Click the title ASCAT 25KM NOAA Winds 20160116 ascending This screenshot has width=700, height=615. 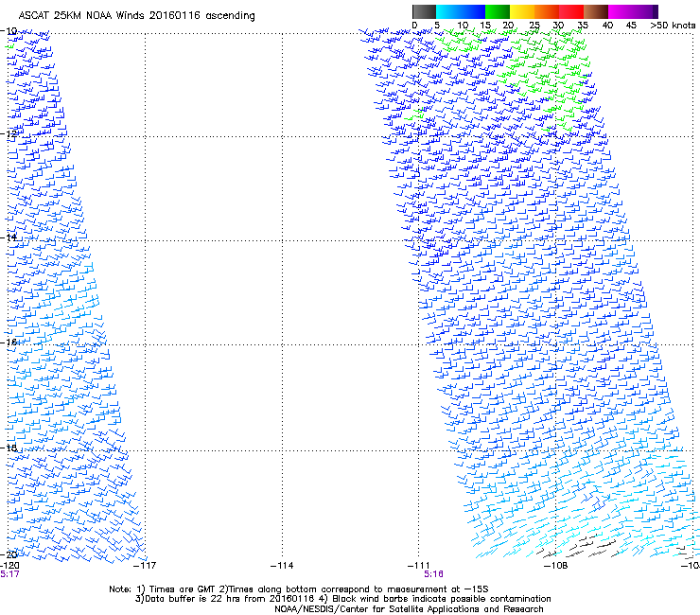tap(136, 16)
